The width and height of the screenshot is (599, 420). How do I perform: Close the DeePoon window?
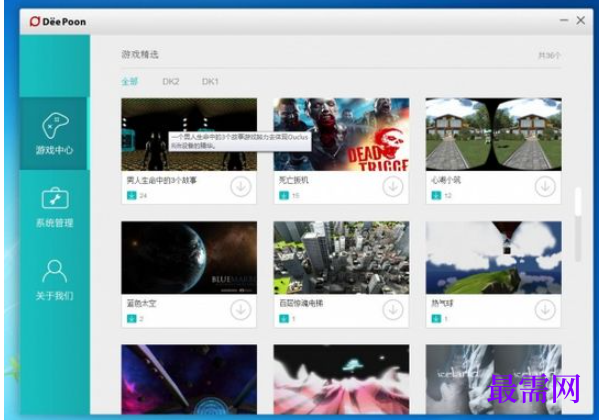pos(581,20)
